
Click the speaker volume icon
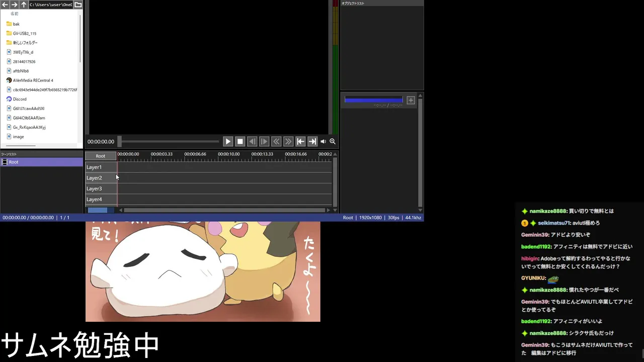click(323, 142)
